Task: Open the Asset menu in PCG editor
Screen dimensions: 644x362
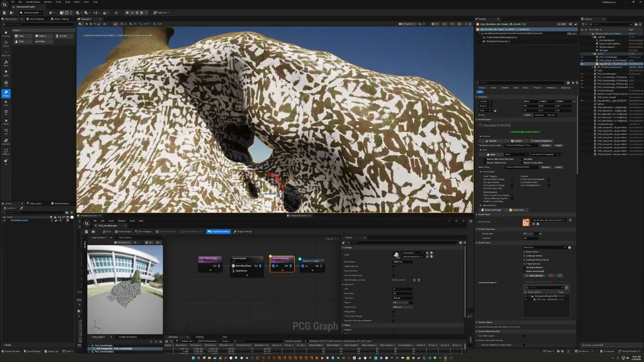Action: (111, 221)
